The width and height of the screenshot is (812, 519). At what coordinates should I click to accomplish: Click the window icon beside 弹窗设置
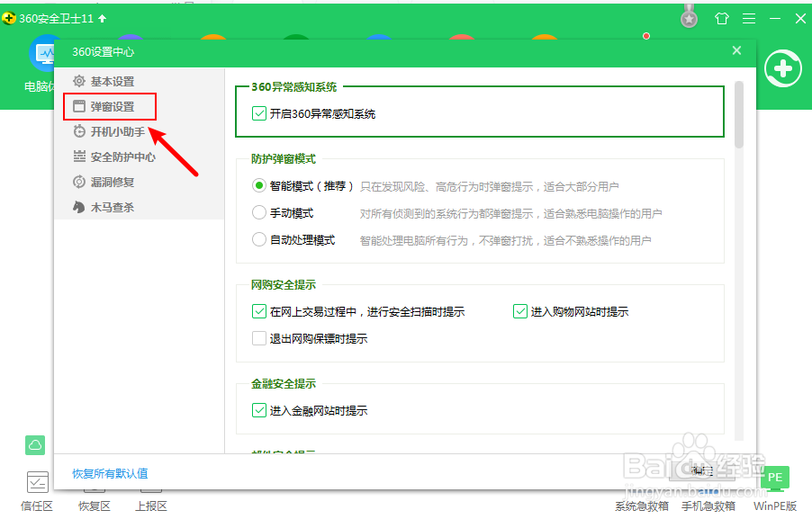tap(78, 107)
